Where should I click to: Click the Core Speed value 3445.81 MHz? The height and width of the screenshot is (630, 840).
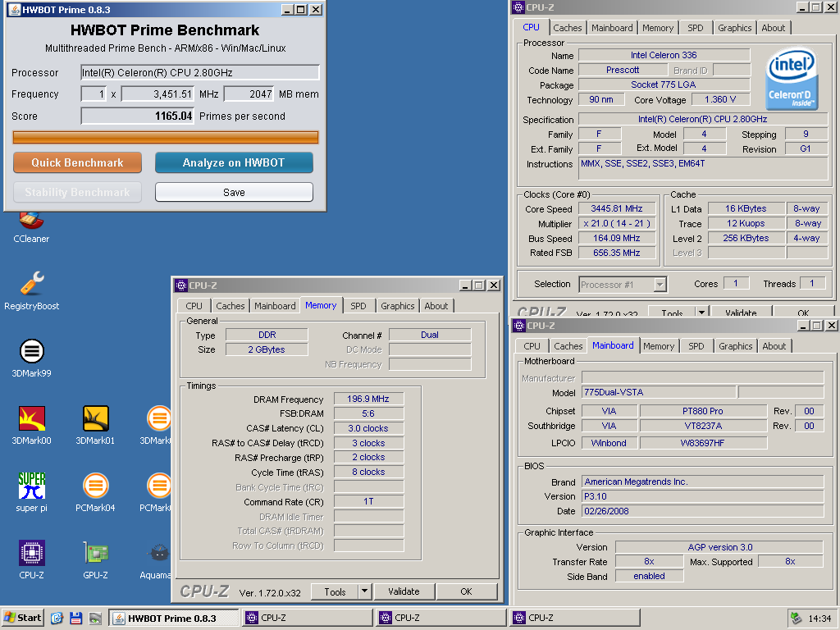(617, 208)
